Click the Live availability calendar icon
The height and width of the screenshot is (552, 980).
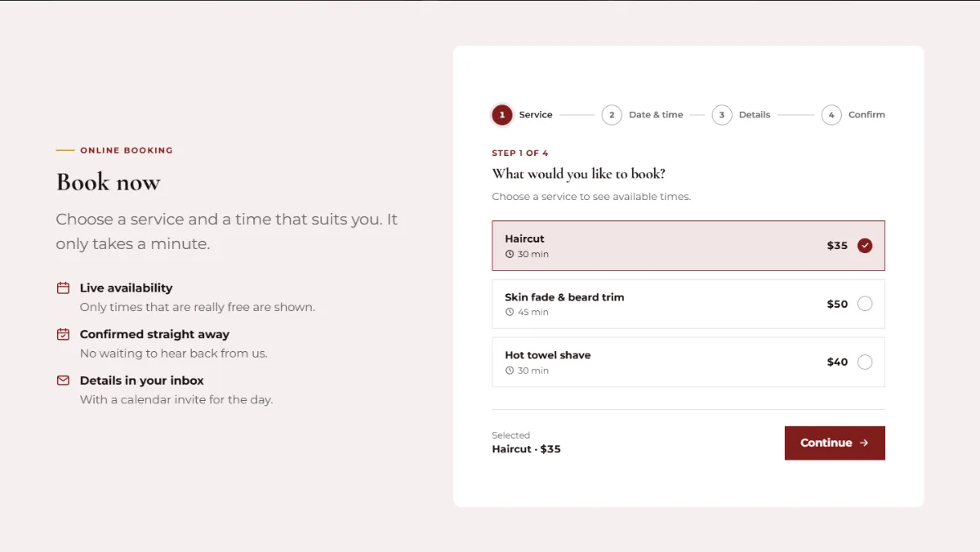63,287
